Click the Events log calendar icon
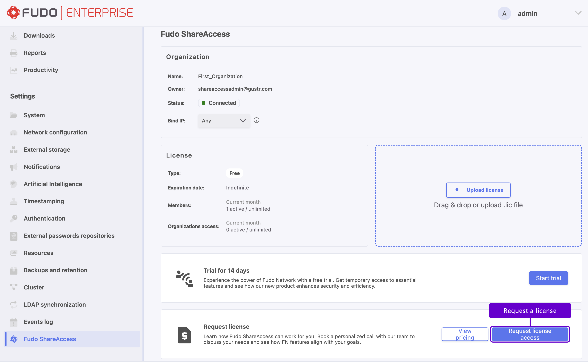 pos(14,322)
